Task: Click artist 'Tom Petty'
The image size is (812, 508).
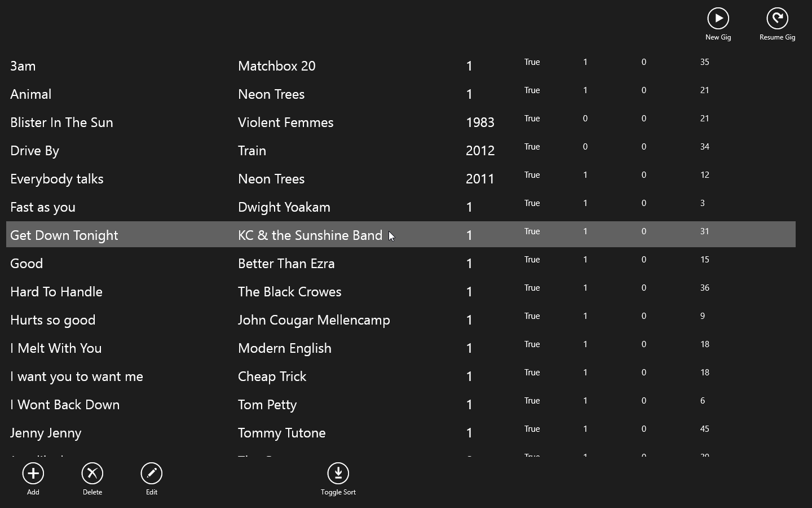Action: pyautogui.click(x=267, y=405)
